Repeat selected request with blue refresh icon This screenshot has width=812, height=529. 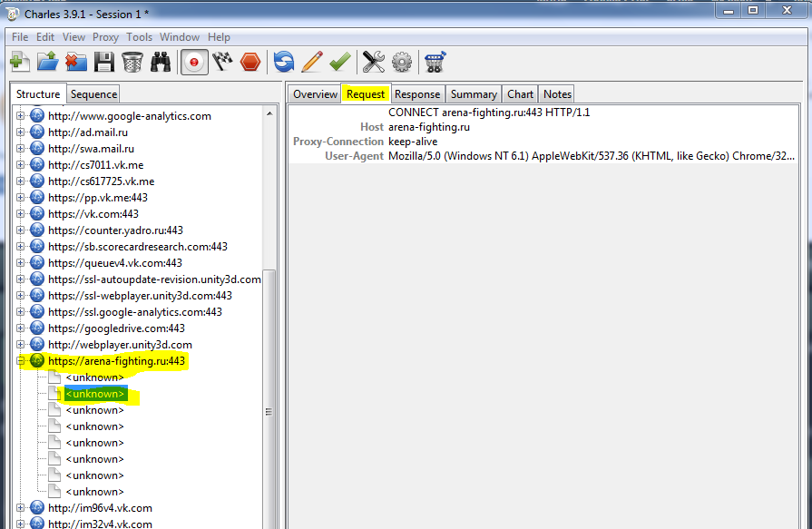coord(284,63)
